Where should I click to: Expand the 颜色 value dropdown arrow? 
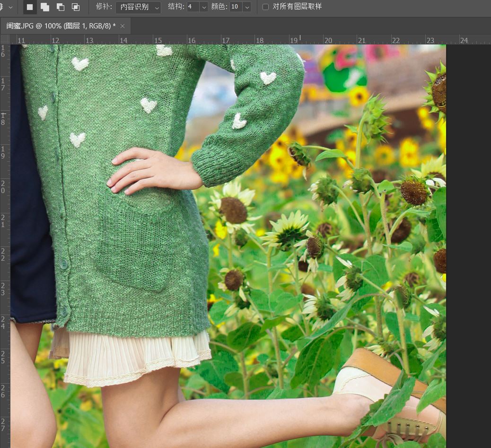coord(246,7)
